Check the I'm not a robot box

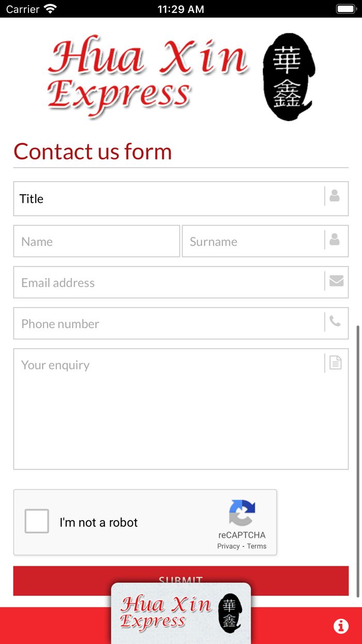37,521
